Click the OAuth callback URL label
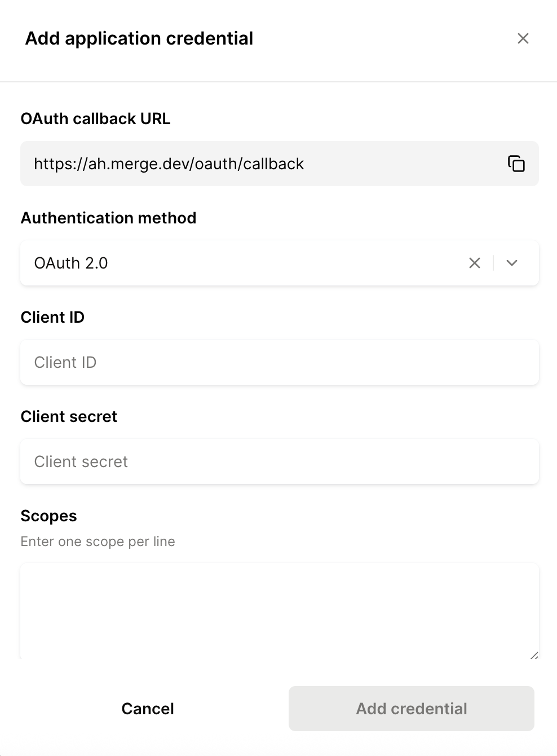The image size is (557, 756). pos(95,118)
